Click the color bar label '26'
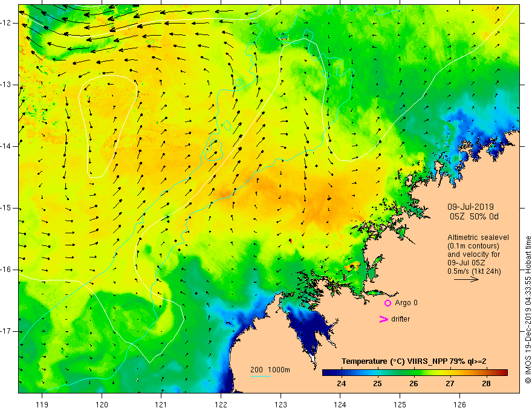 coord(414,384)
